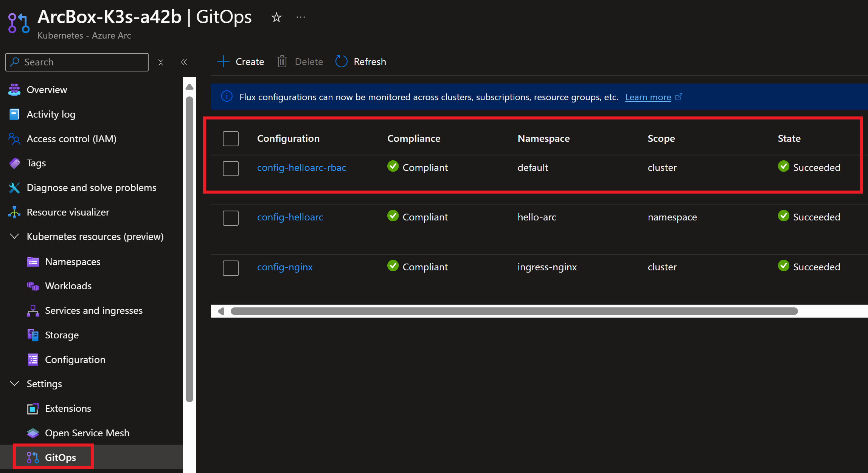The height and width of the screenshot is (473, 868).
Task: Click the favorite star icon next to GitOps title
Action: (276, 17)
